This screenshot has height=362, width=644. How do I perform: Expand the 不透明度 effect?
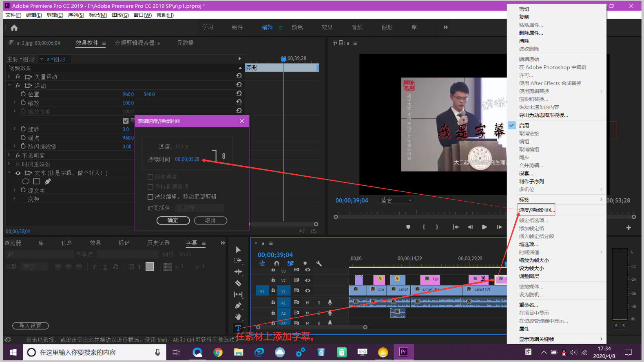click(9, 155)
